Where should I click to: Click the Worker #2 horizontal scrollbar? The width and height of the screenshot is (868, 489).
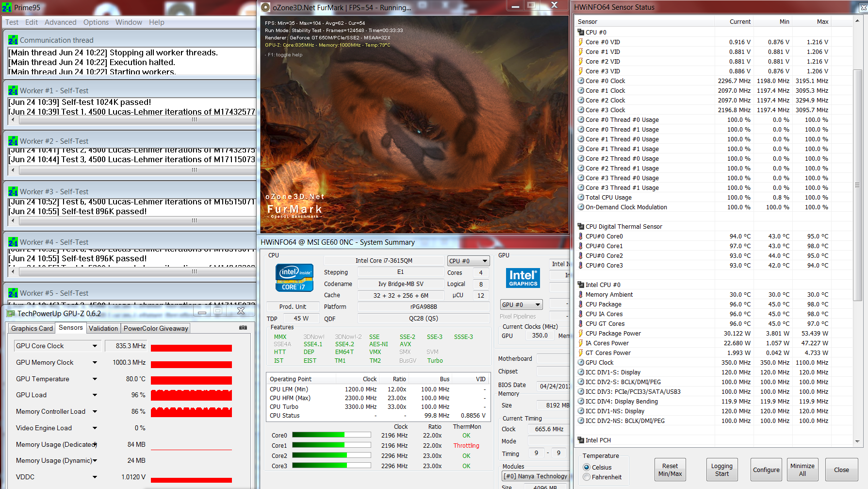coord(132,170)
